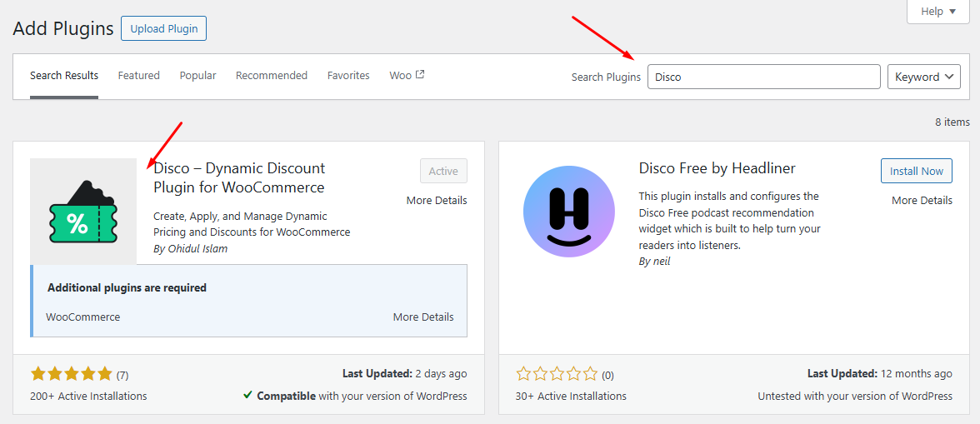Open the Recommended plugins tab
Screen dimensions: 980x424
pyautogui.click(x=272, y=76)
